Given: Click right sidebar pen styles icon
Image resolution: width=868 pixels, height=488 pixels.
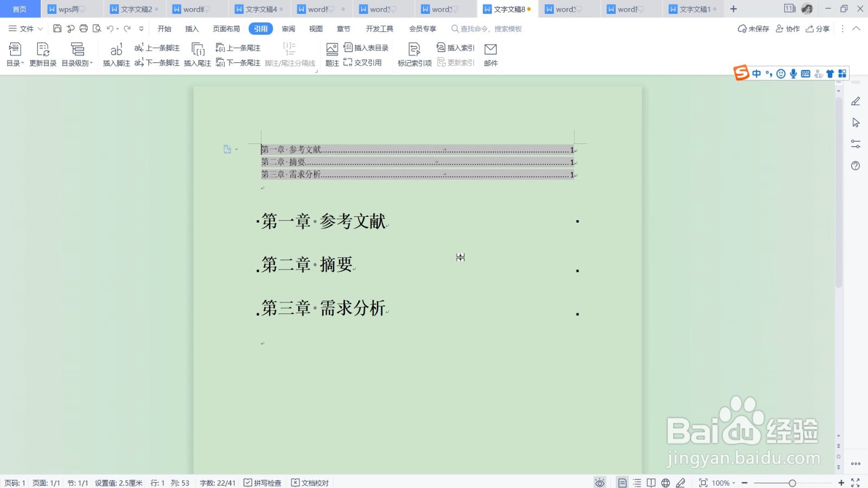Looking at the screenshot, I should (x=856, y=101).
